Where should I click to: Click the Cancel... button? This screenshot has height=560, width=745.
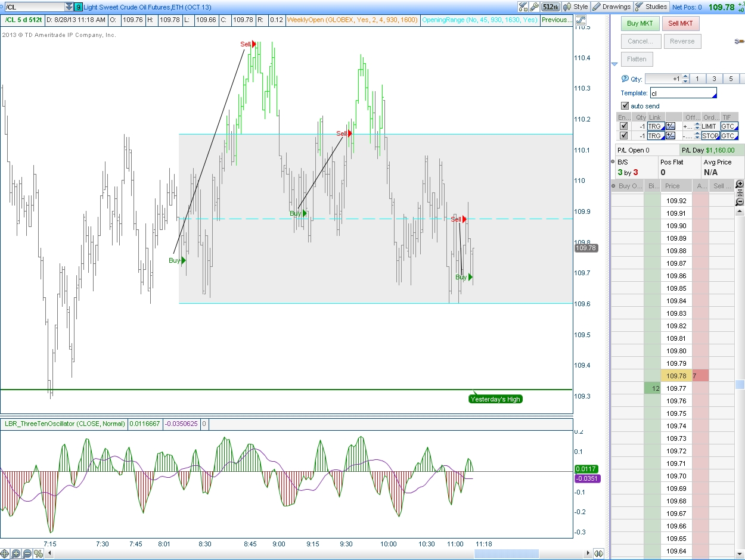(x=641, y=41)
